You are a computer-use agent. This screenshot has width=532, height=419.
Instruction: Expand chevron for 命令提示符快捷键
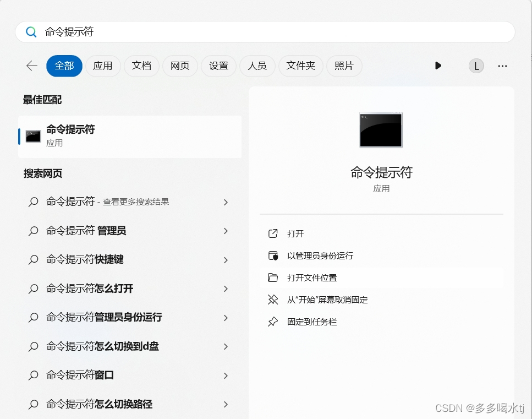(226, 260)
